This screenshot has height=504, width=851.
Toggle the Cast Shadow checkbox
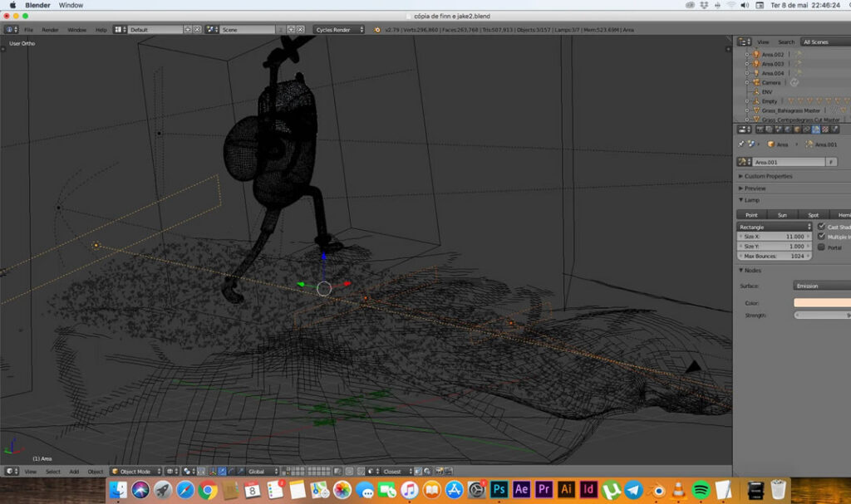pos(822,227)
